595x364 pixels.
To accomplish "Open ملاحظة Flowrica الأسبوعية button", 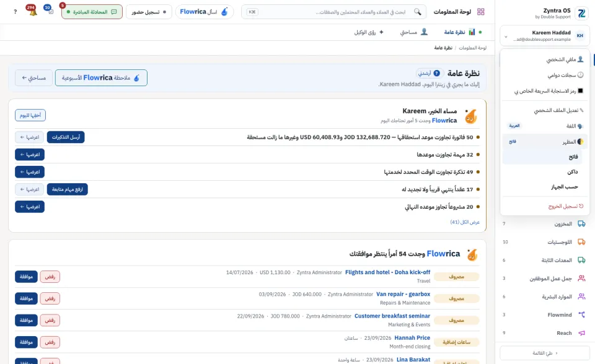I will pos(101,78).
